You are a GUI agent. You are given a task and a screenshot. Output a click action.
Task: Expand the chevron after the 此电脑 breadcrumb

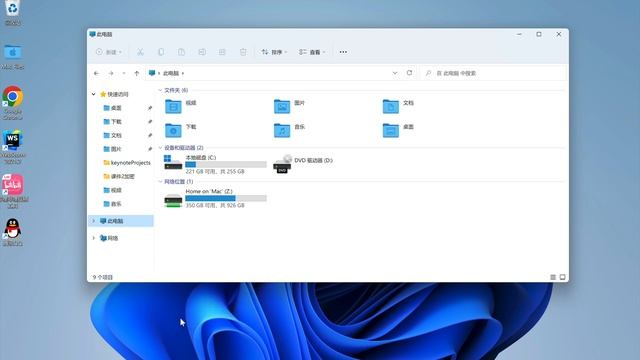point(183,73)
